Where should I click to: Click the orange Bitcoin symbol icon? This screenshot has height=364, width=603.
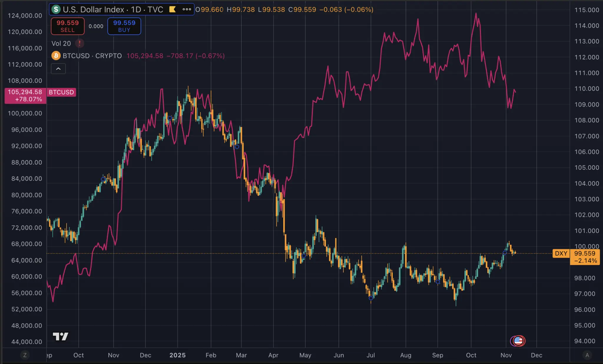(56, 56)
